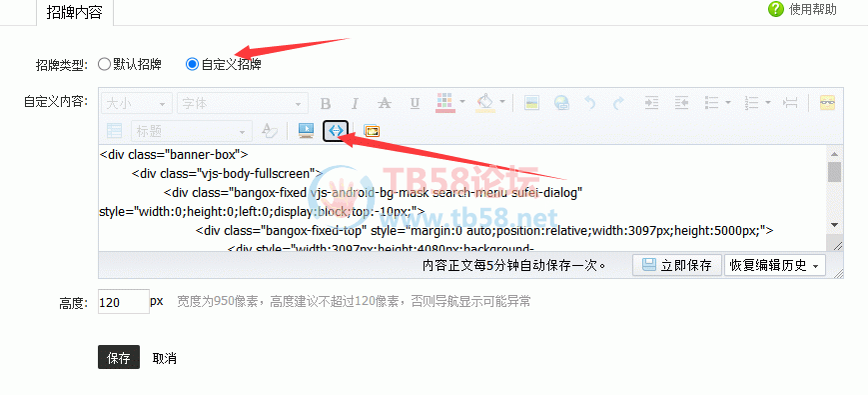Undo last edit

590,103
